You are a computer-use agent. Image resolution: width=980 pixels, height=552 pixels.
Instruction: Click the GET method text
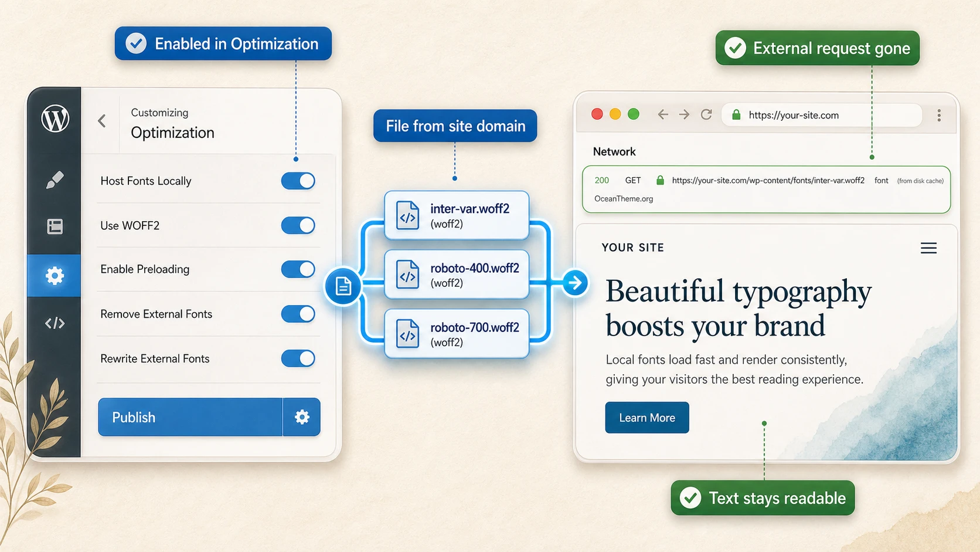[633, 181]
